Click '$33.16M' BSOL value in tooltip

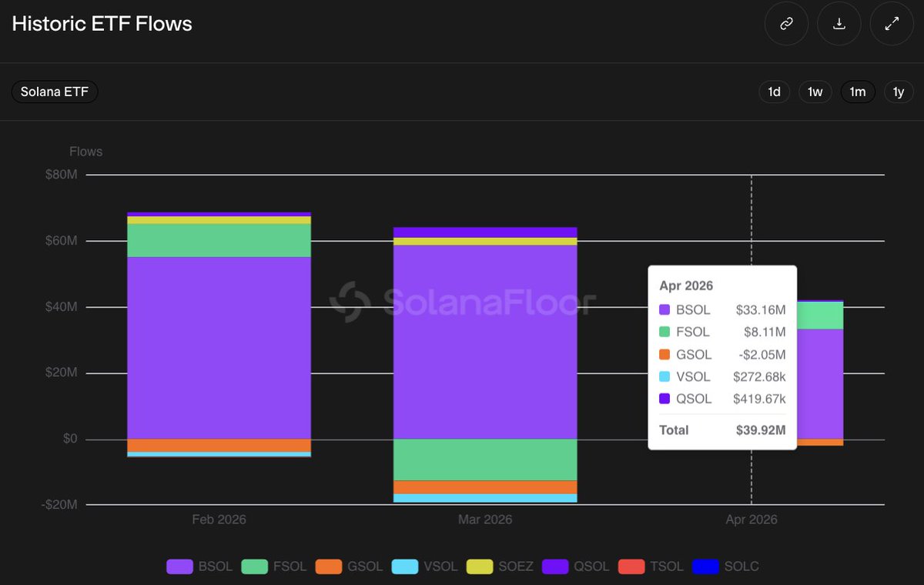point(761,310)
